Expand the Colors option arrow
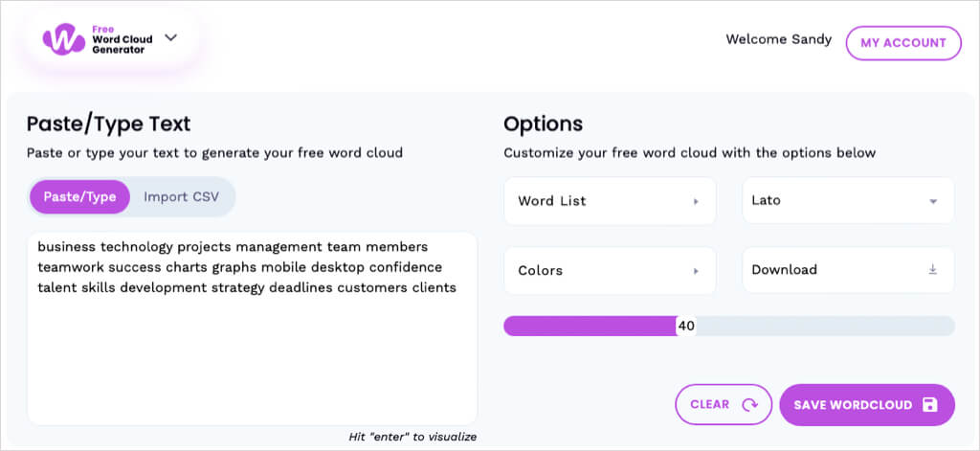980x451 pixels. click(696, 271)
